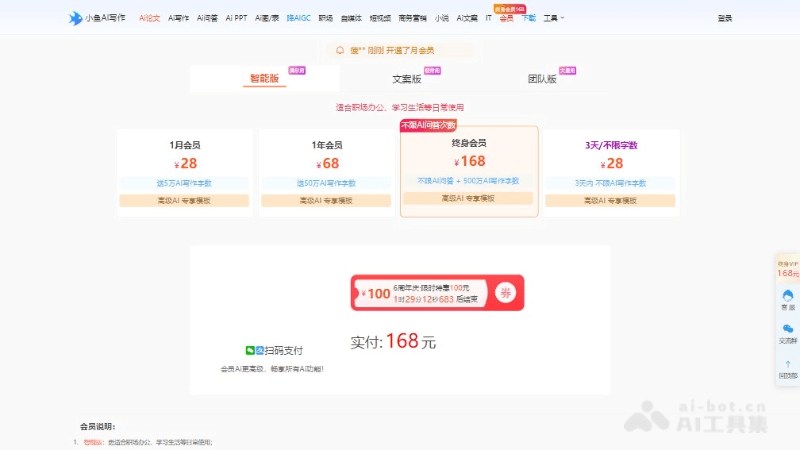
Task: Click the 小鱼AI写作 fish logo
Action: [x=75, y=18]
